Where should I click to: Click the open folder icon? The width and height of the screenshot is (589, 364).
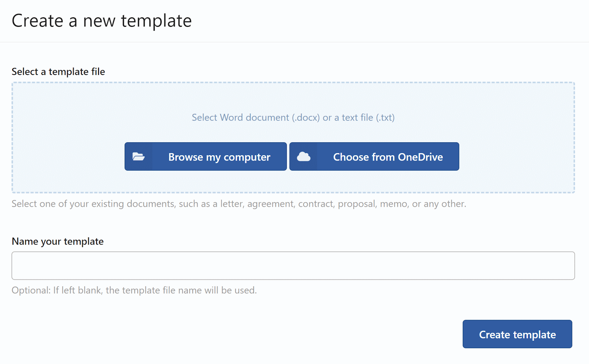(x=138, y=157)
